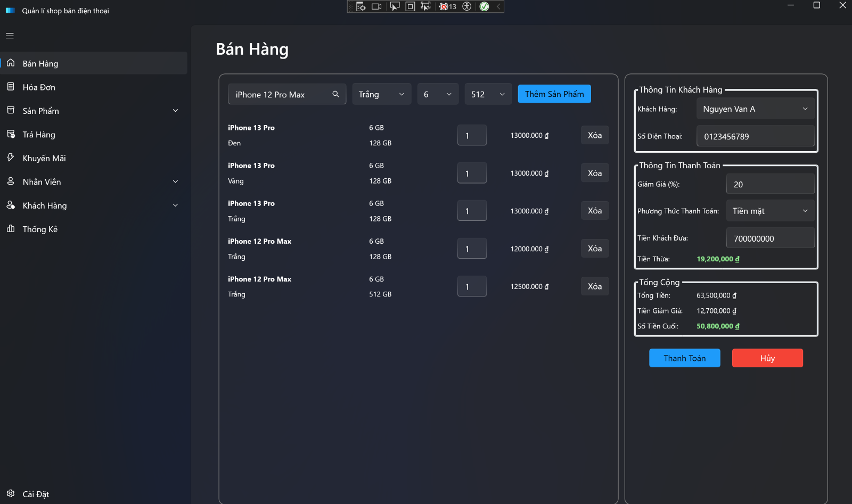
Task: Click the hamburger menu icon
Action: tap(10, 36)
